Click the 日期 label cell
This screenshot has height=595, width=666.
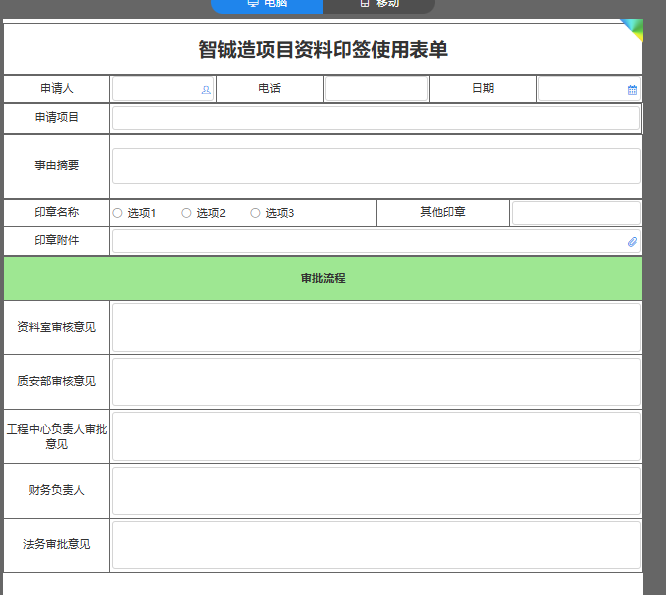[483, 88]
